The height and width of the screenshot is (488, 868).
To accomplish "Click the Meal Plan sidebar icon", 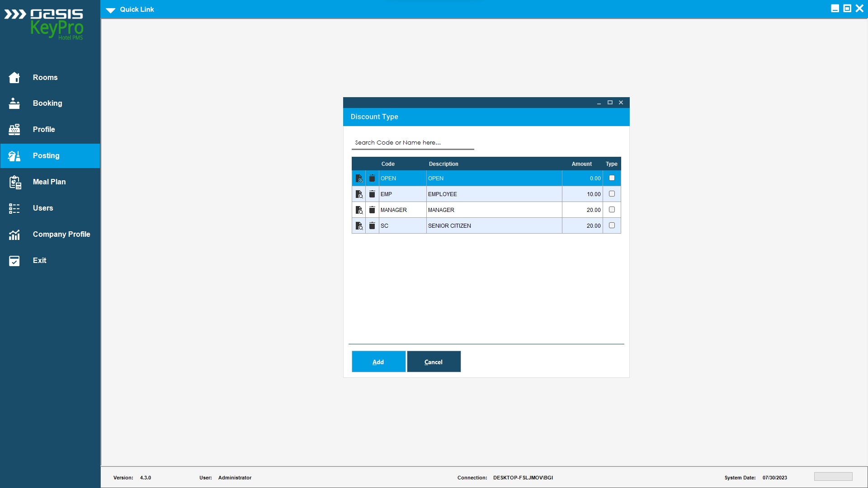I will click(14, 182).
